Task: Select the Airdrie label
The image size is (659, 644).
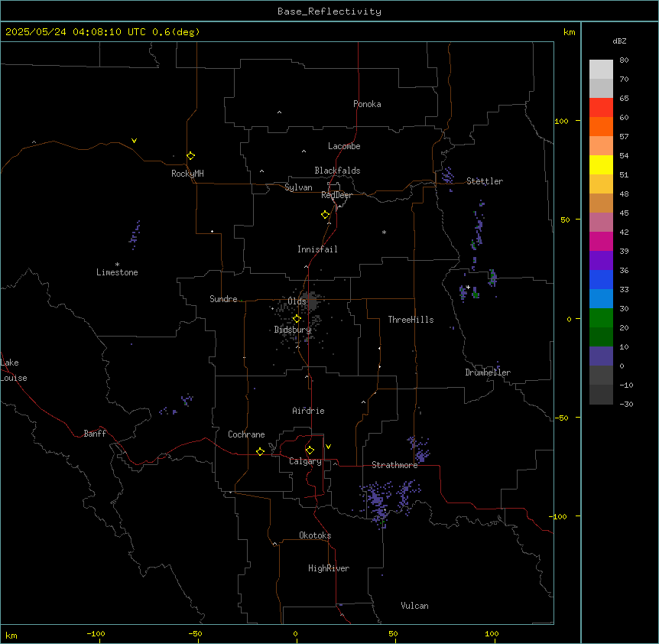Action: pos(309,411)
